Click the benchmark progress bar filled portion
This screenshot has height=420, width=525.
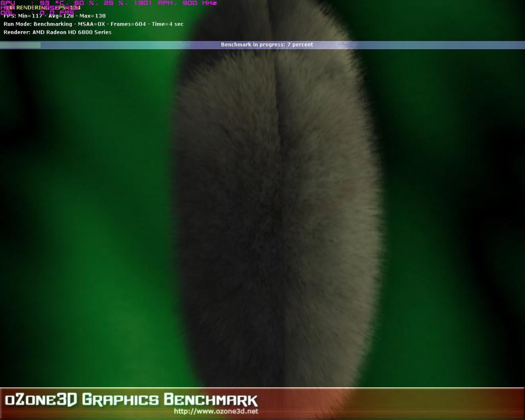coord(20,45)
